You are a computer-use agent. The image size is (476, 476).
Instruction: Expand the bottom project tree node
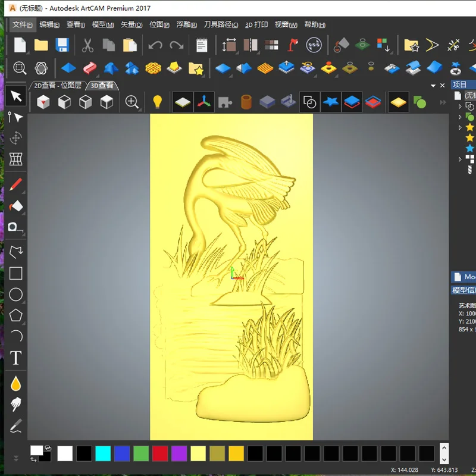point(460,159)
